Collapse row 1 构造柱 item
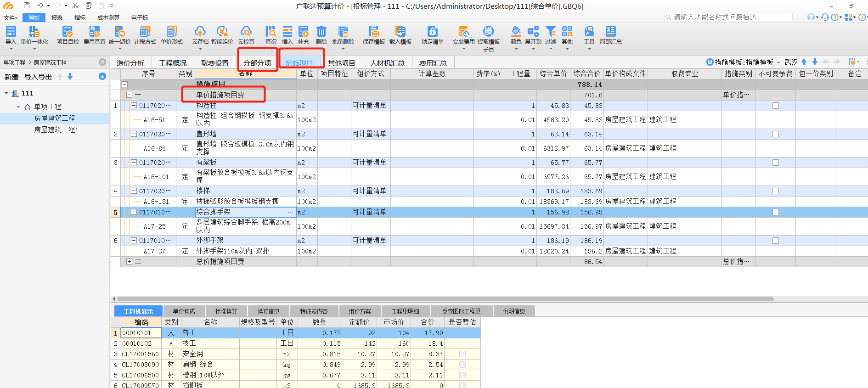 (x=134, y=106)
